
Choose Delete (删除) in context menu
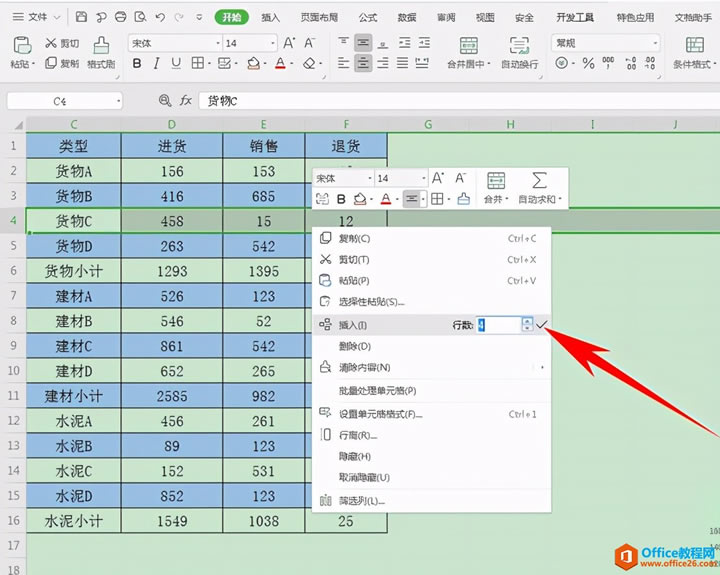(432, 346)
